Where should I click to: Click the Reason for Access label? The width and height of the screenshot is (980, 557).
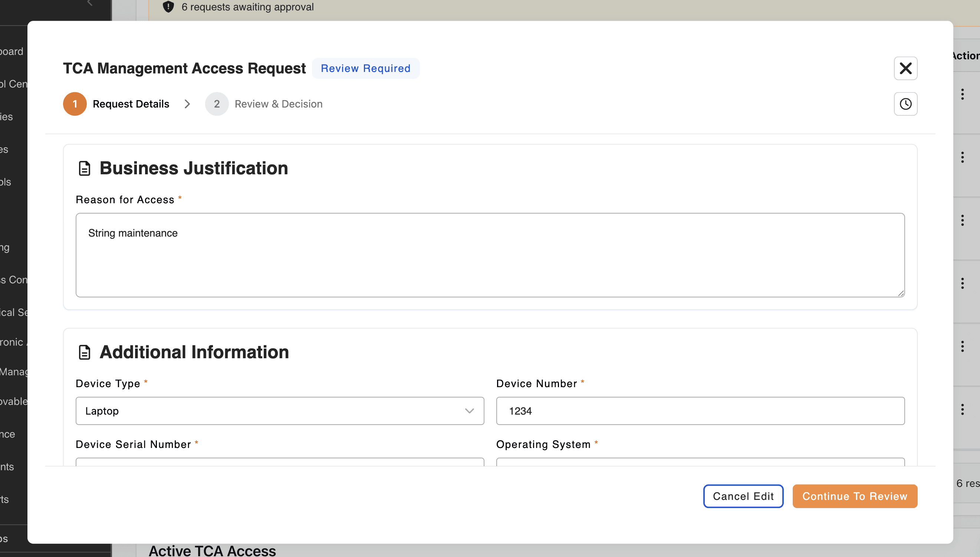(x=125, y=200)
